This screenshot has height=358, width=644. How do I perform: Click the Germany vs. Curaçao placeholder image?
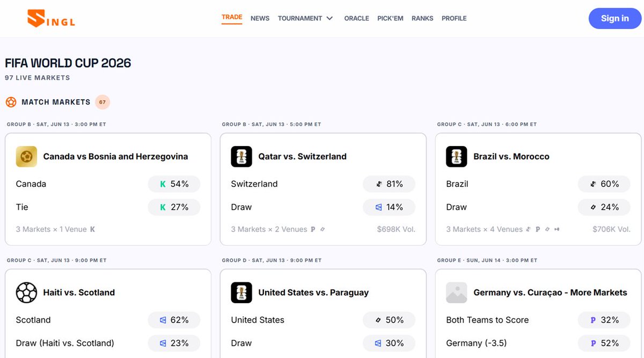coord(457,293)
